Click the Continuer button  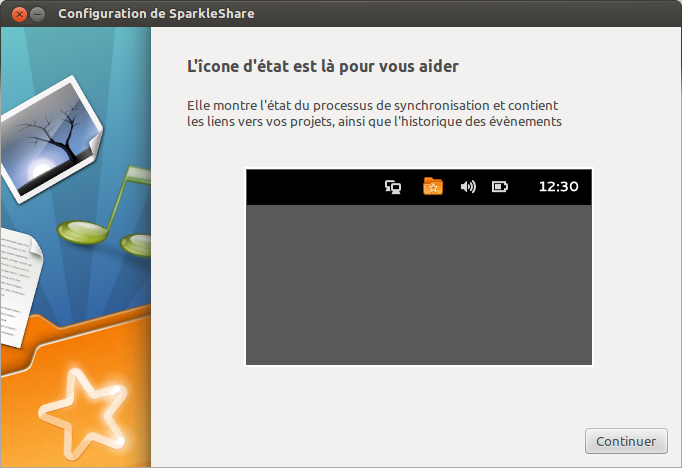tap(626, 441)
